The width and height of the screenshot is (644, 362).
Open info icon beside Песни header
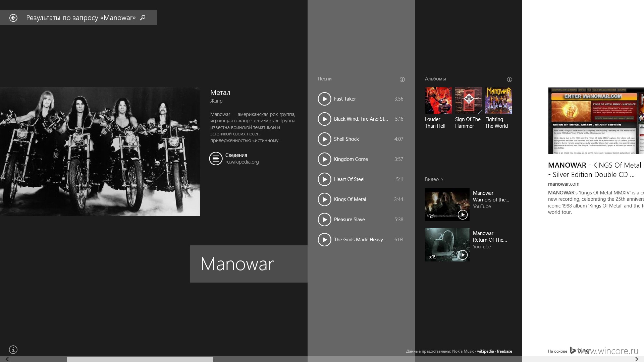point(402,79)
